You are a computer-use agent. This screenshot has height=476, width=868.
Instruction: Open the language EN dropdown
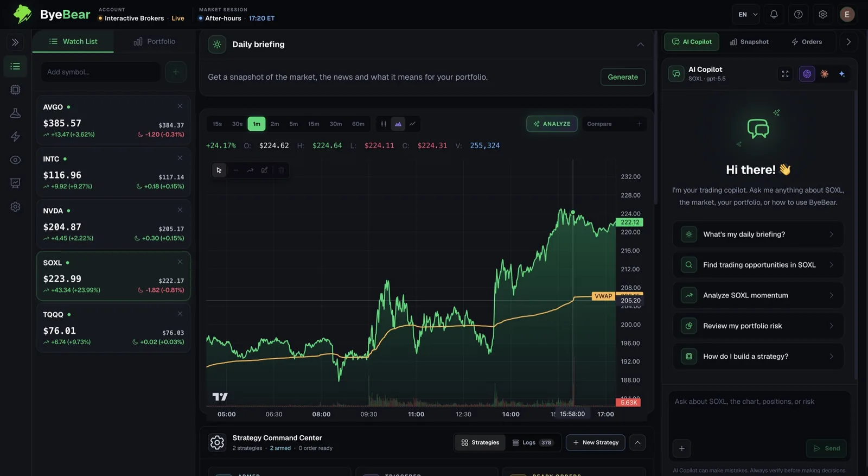(746, 15)
